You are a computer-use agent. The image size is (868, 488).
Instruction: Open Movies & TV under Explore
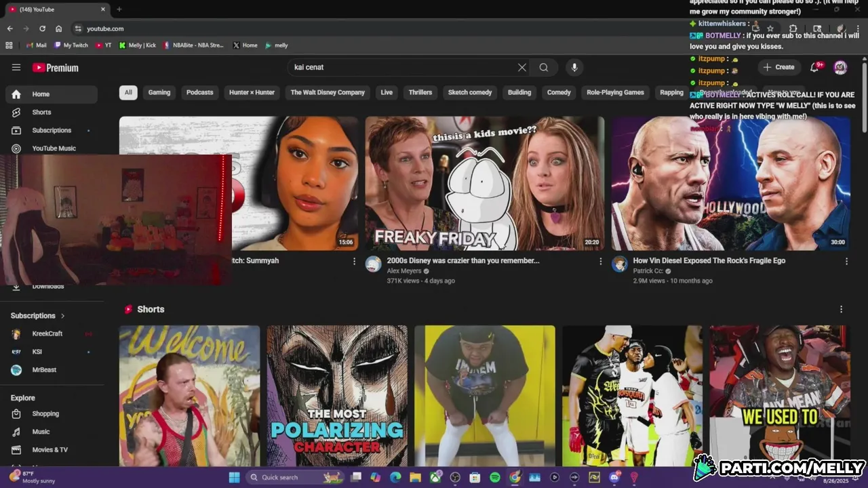pos(52,450)
